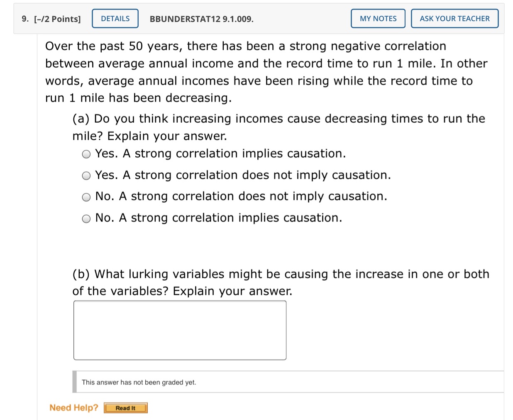Click 'This answer has not been graded yet' notice
The image size is (513, 420).
tap(139, 382)
